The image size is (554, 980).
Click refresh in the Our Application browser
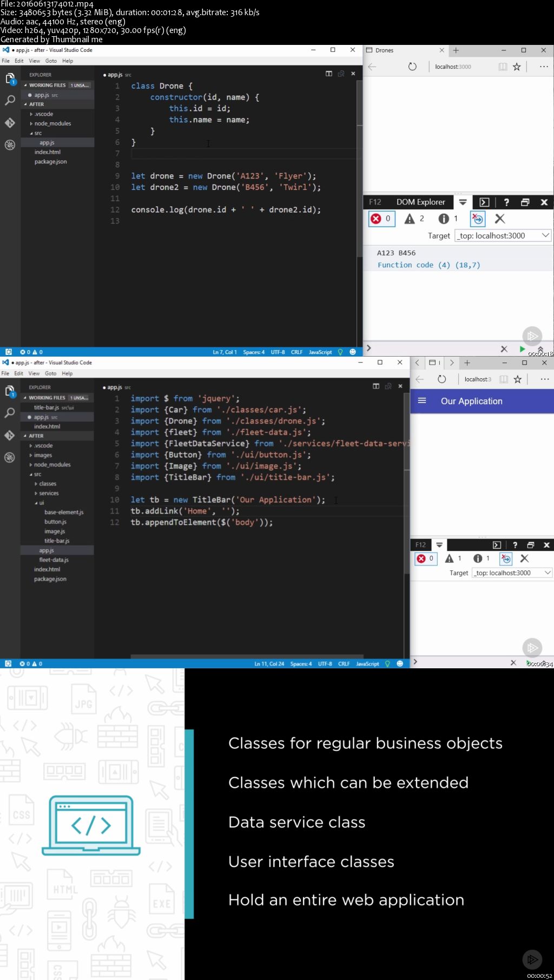[441, 379]
